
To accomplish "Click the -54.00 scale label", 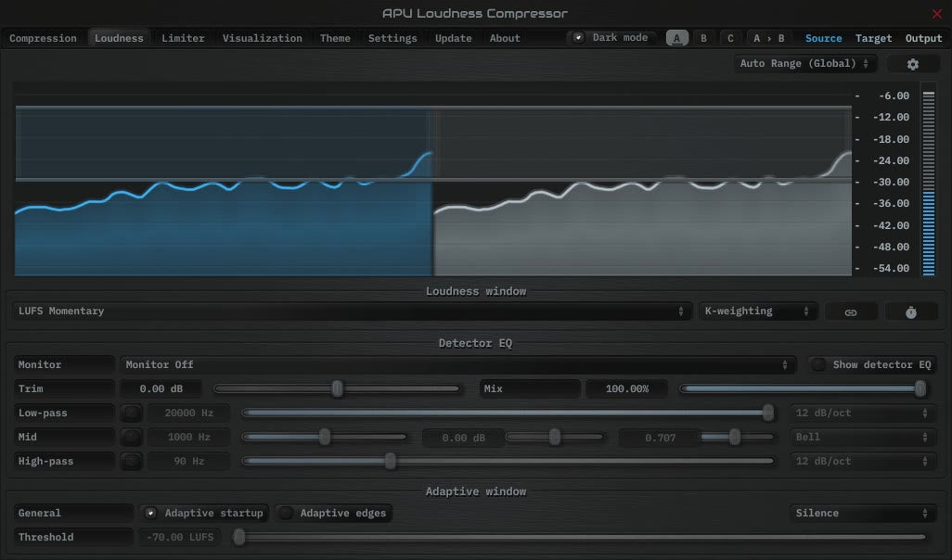I will [891, 269].
